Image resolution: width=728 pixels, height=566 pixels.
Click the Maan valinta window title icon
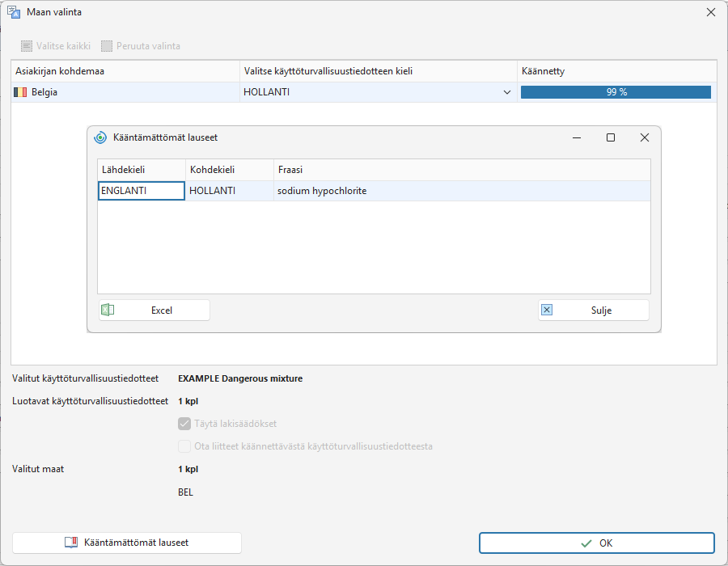(14, 12)
